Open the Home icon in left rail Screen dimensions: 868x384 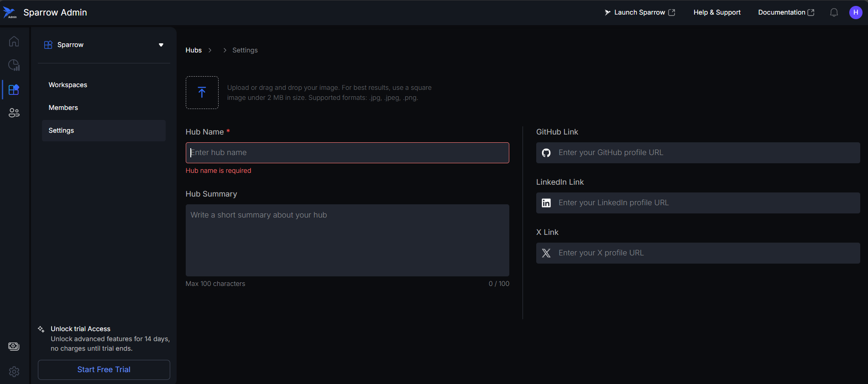[x=14, y=42]
